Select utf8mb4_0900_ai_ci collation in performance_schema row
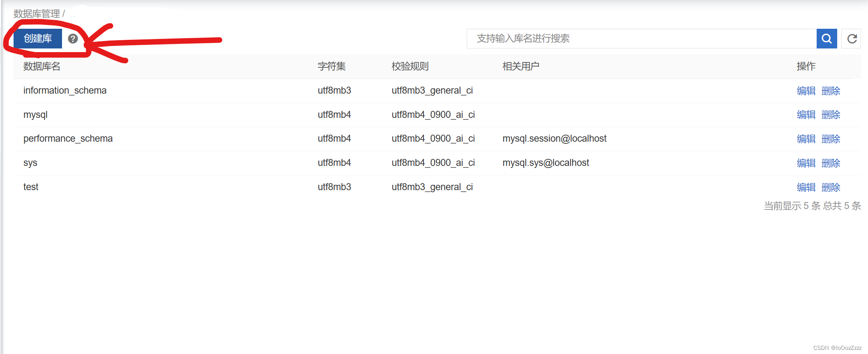Screen dimensions: 868x354 433,138
